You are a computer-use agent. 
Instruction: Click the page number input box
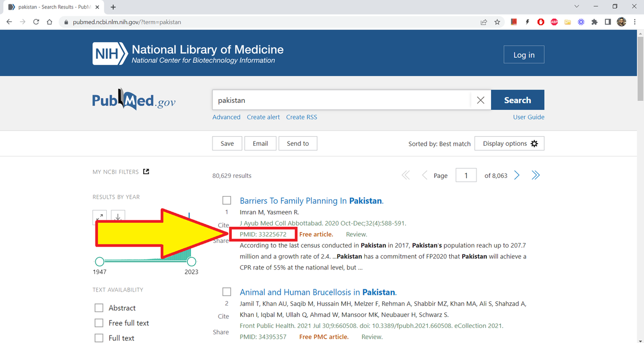[x=466, y=175]
